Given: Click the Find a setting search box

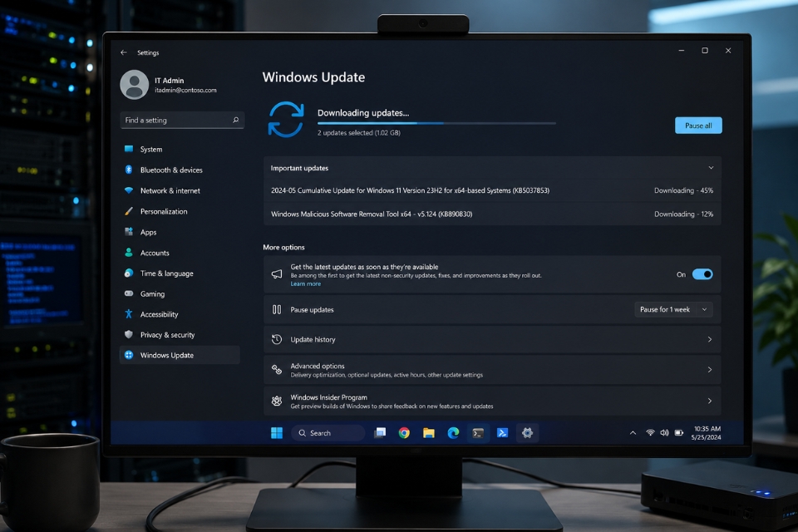Looking at the screenshot, I should tap(182, 121).
